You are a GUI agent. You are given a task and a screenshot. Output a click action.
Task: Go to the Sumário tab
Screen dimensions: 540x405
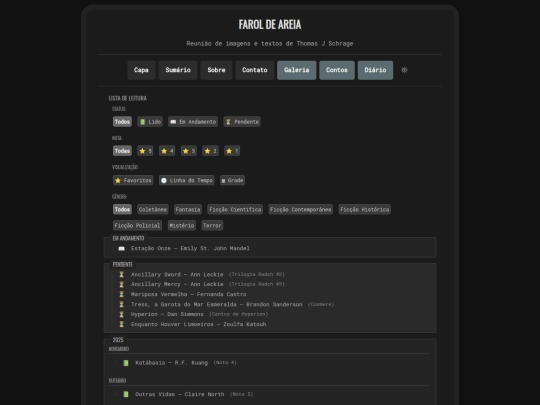click(x=178, y=70)
